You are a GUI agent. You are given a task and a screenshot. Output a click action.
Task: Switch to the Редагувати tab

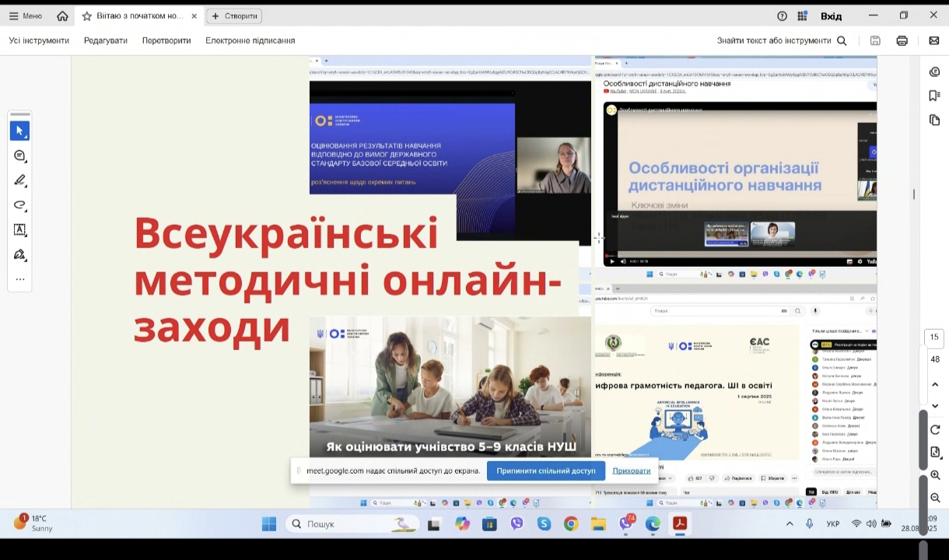click(x=105, y=40)
